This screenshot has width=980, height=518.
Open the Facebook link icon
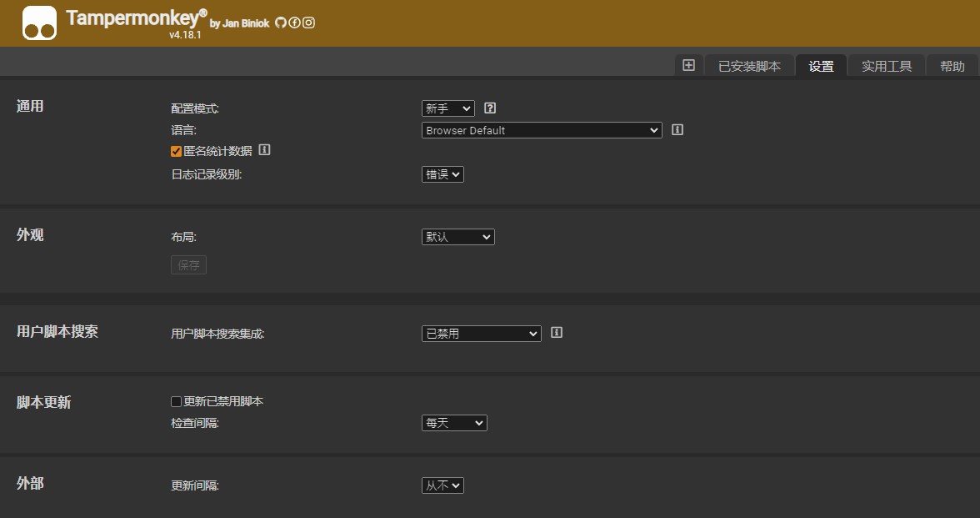294,23
